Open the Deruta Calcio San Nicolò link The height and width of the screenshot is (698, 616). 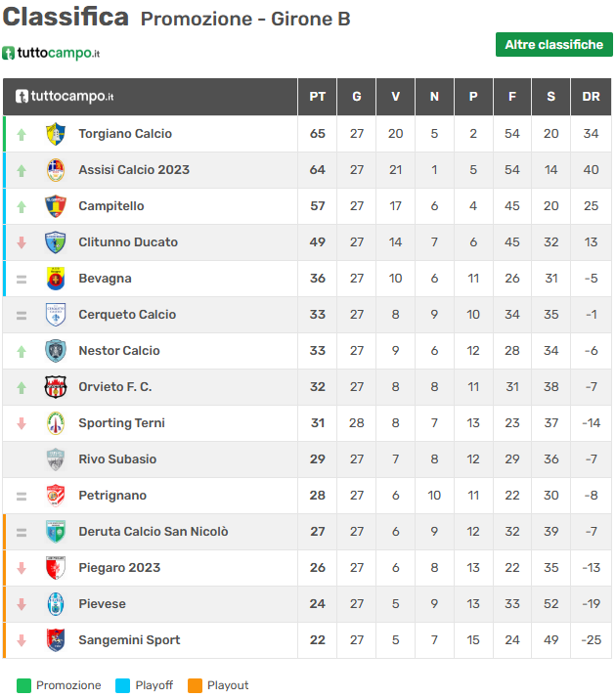click(x=154, y=532)
